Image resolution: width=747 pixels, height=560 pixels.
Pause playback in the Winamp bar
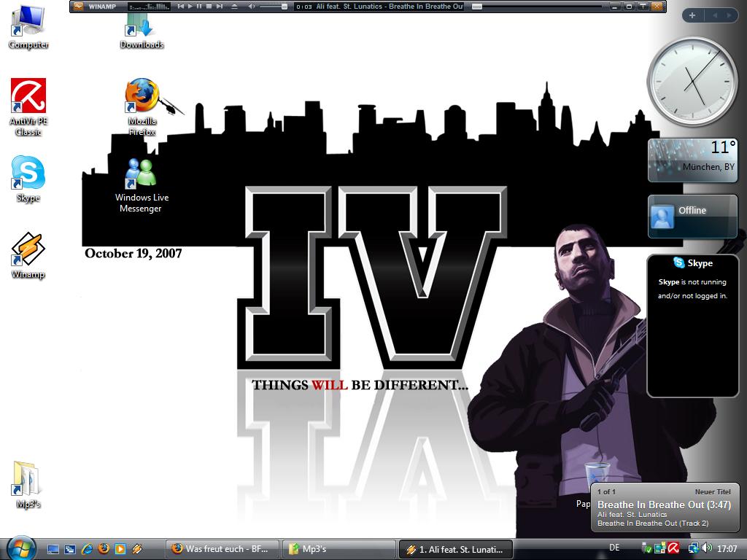click(x=199, y=7)
